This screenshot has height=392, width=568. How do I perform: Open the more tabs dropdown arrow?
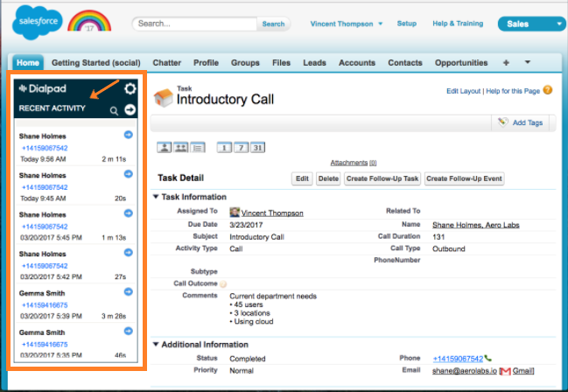[x=528, y=62]
